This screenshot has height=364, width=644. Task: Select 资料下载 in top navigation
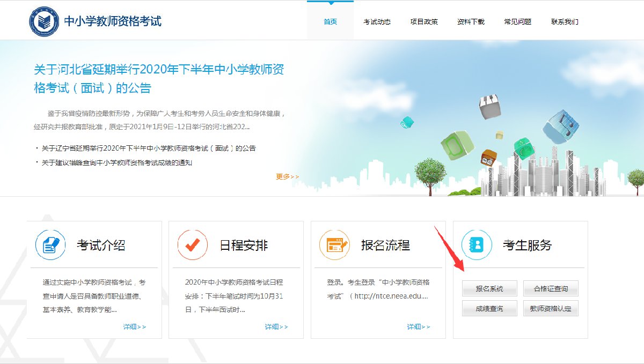[471, 22]
